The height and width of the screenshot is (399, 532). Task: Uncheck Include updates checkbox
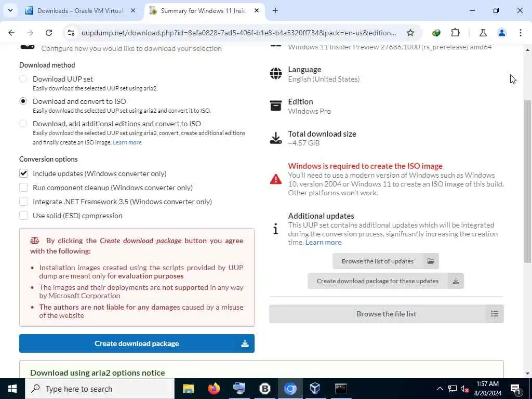(x=23, y=174)
